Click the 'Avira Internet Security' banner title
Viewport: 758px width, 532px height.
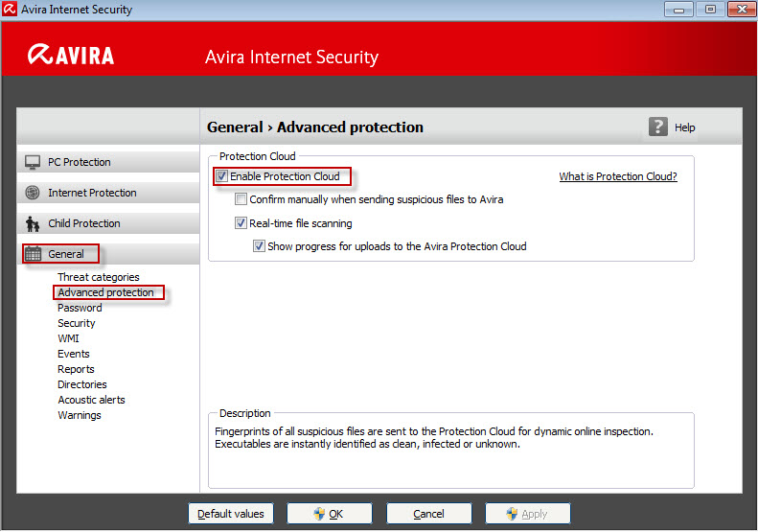(x=291, y=58)
